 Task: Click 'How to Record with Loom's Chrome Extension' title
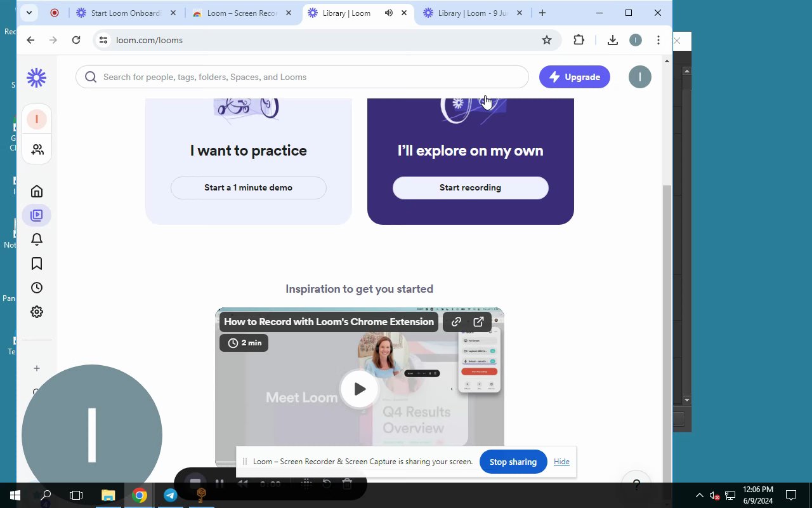coord(329,322)
